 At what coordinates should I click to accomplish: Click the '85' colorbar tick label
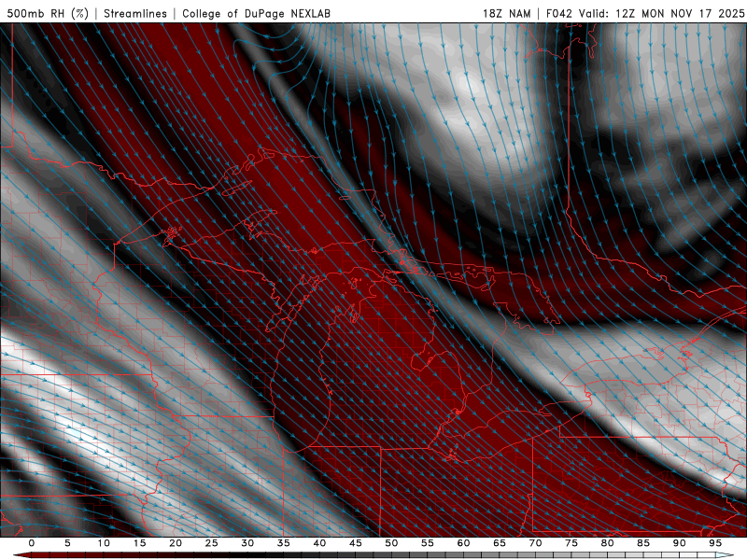tap(643, 543)
